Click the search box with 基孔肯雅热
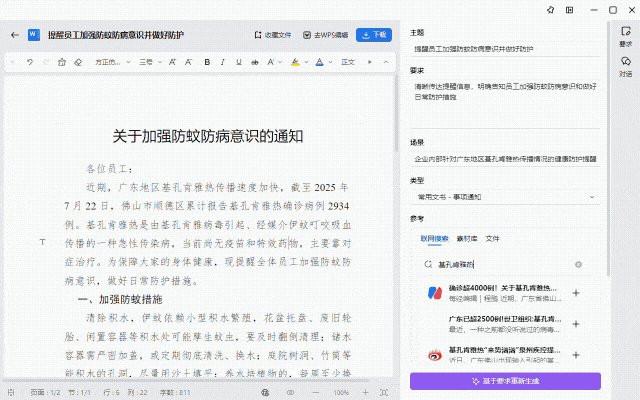The height and width of the screenshot is (400, 640). (x=503, y=264)
